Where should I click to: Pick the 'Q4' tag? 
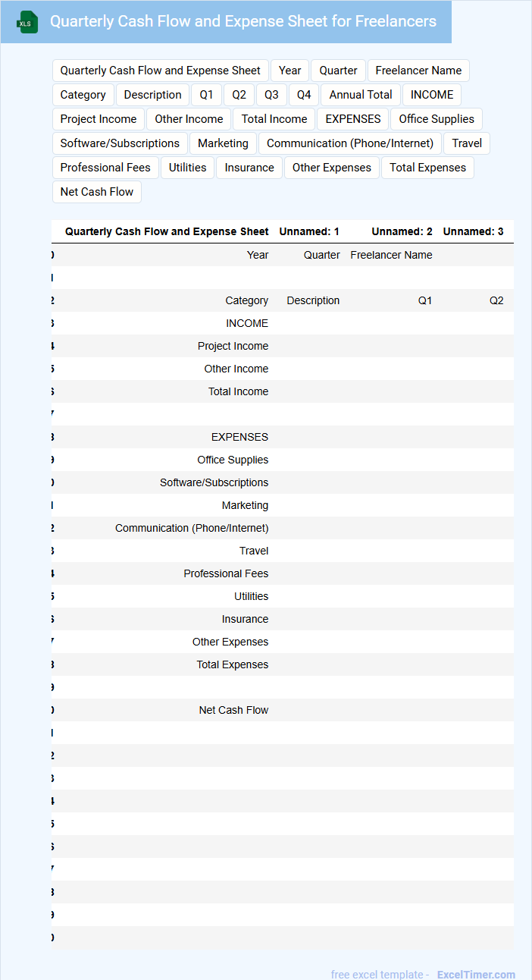pos(304,95)
